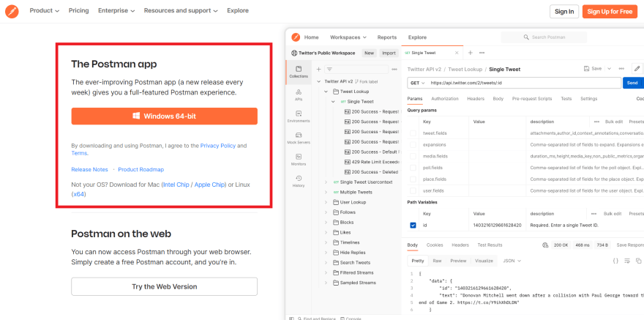644x320 pixels.
Task: Click the Postman logo beside Home in the app
Action: [x=296, y=37]
